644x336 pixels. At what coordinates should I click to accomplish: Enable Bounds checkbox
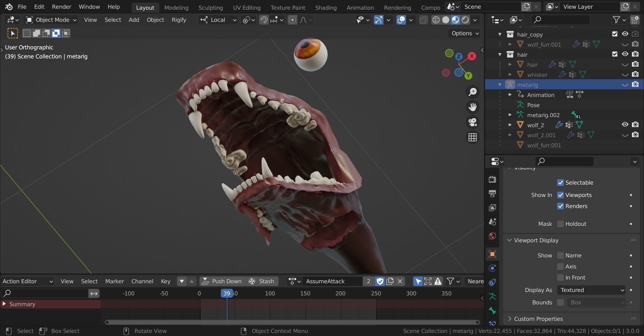click(560, 302)
